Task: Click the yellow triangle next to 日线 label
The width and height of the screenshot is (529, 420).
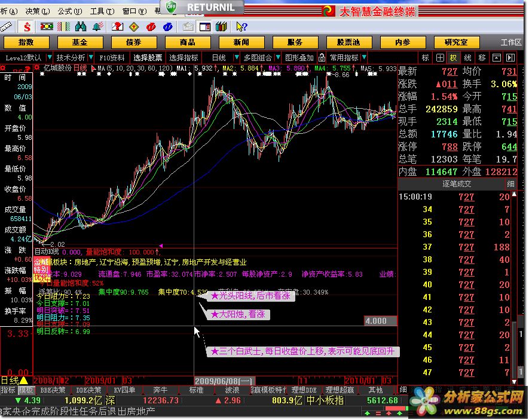Action: (x=24, y=381)
